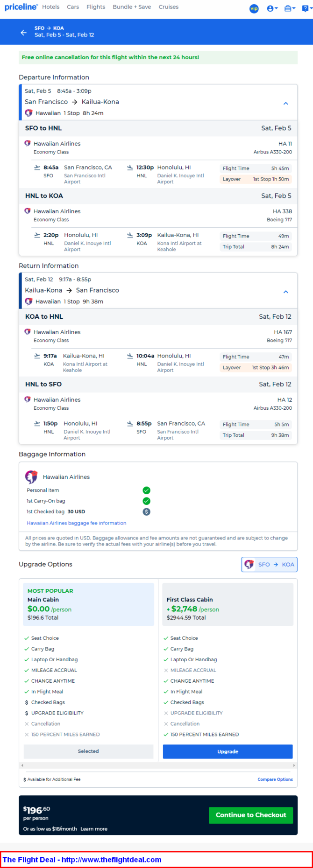Open the trips suitcase icon menu

[x=290, y=8]
